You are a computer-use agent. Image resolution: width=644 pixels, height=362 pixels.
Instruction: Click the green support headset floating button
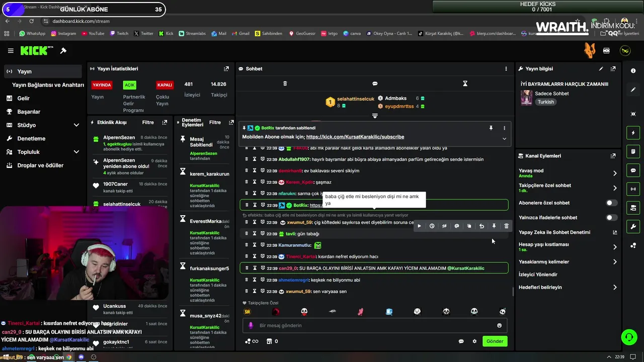click(x=628, y=337)
